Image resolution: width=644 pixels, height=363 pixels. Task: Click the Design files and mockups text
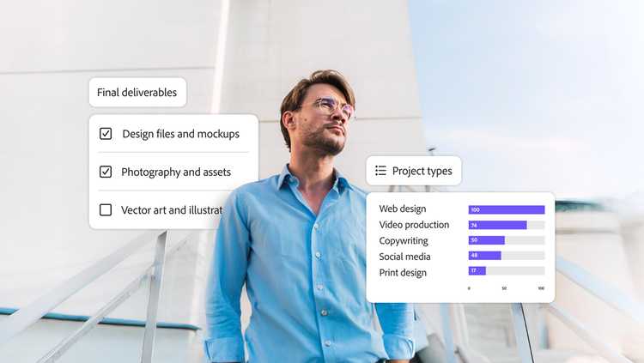[x=180, y=134]
